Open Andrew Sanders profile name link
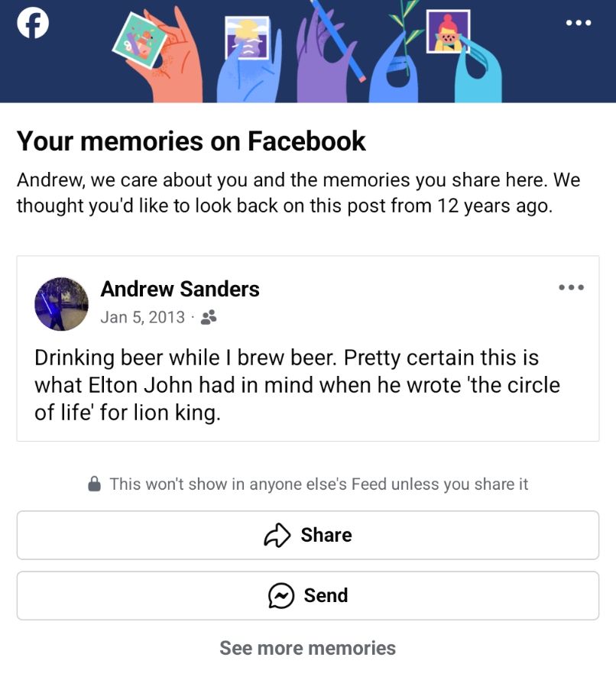 (180, 289)
